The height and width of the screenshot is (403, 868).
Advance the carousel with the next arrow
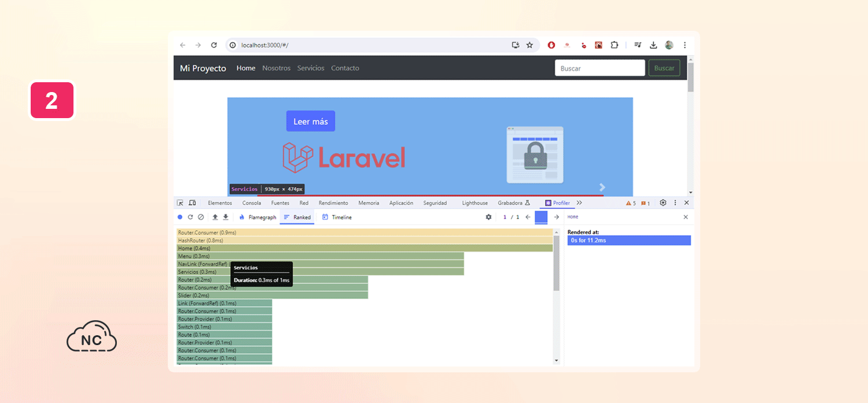click(602, 187)
